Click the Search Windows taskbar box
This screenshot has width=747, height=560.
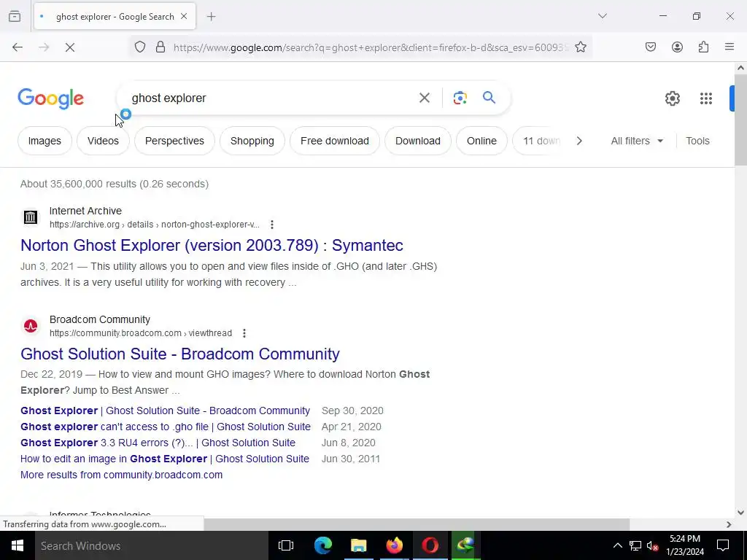click(x=152, y=545)
